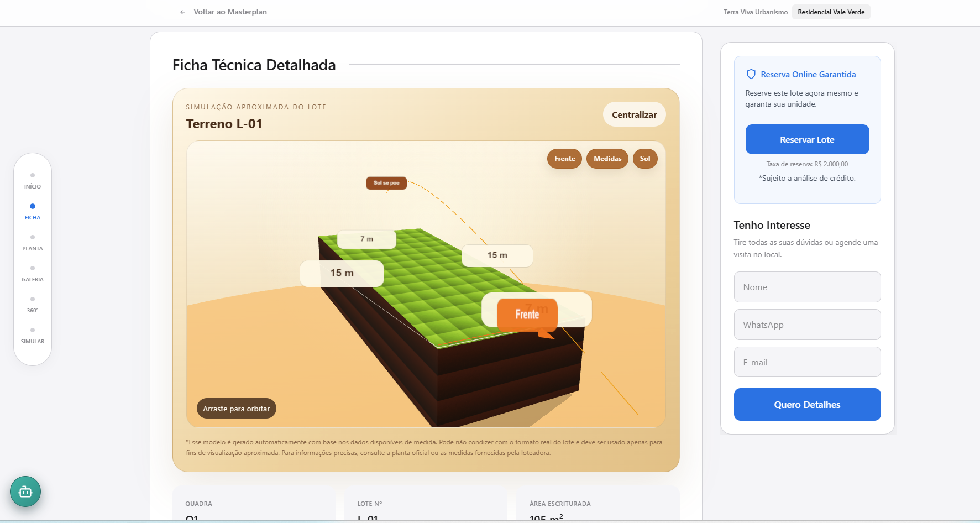
Task: Click the Residencial Vale Verde breadcrumb tag
Action: [x=831, y=12]
